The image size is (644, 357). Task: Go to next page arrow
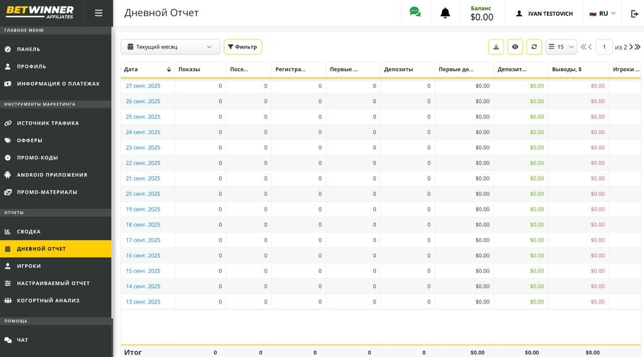[631, 47]
